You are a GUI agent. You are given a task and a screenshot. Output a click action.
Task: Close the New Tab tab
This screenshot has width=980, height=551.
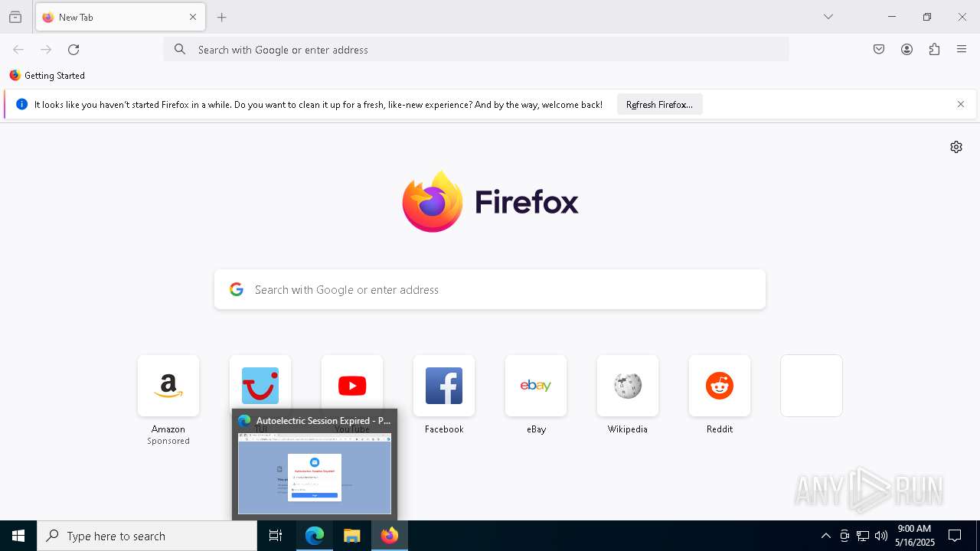[193, 17]
